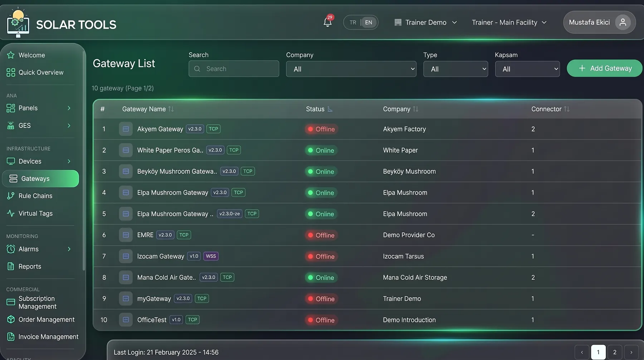The image size is (644, 360).
Task: Click the Add Gateway button
Action: point(605,68)
